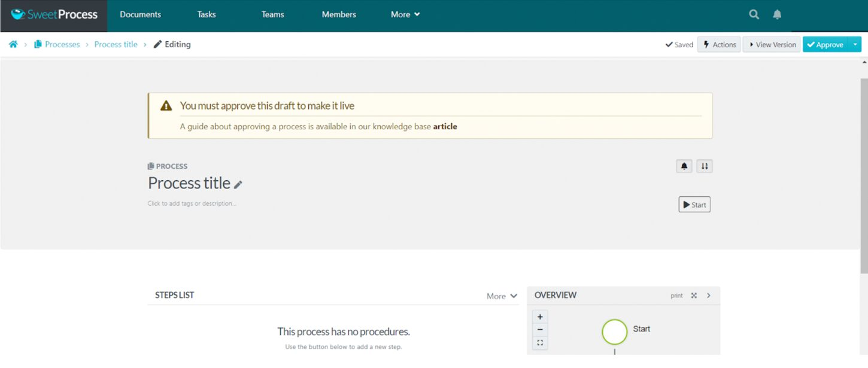The image size is (868, 368).
Task: Open the Members menu
Action: tap(339, 14)
